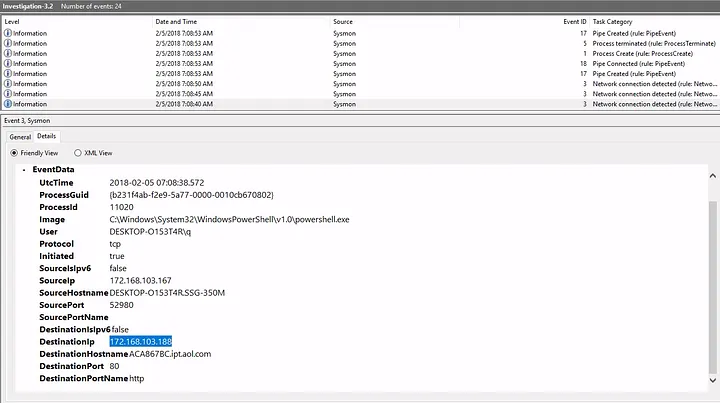Click the info icon on the Process Create row
This screenshot has width=720, height=403.
point(8,53)
